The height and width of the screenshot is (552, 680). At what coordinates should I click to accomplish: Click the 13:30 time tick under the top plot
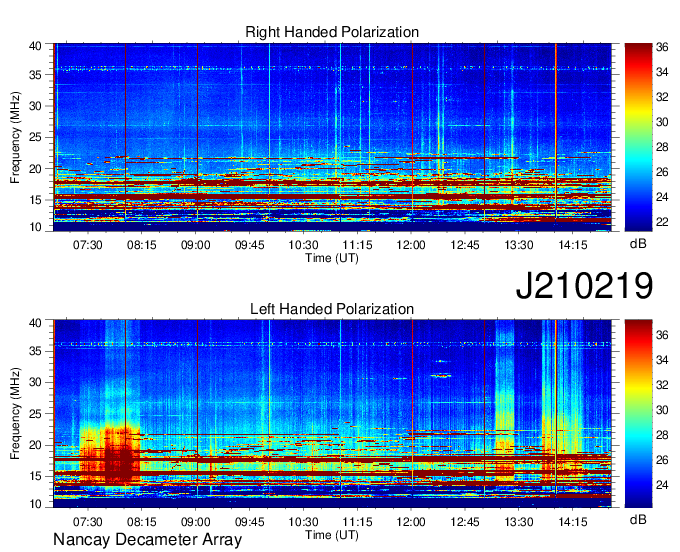tap(519, 245)
